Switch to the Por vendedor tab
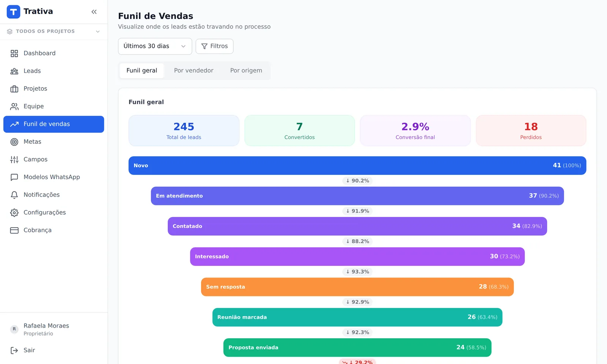The height and width of the screenshot is (364, 607). (x=193, y=71)
